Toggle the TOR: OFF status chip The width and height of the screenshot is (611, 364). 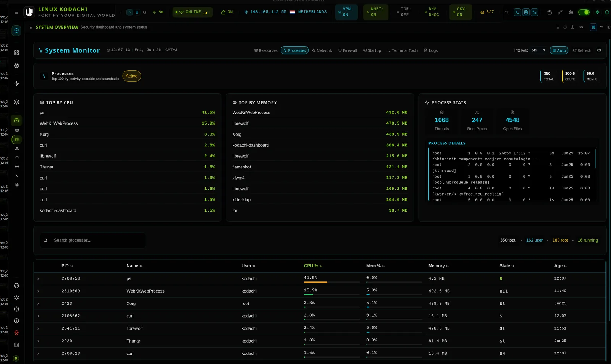click(x=404, y=12)
